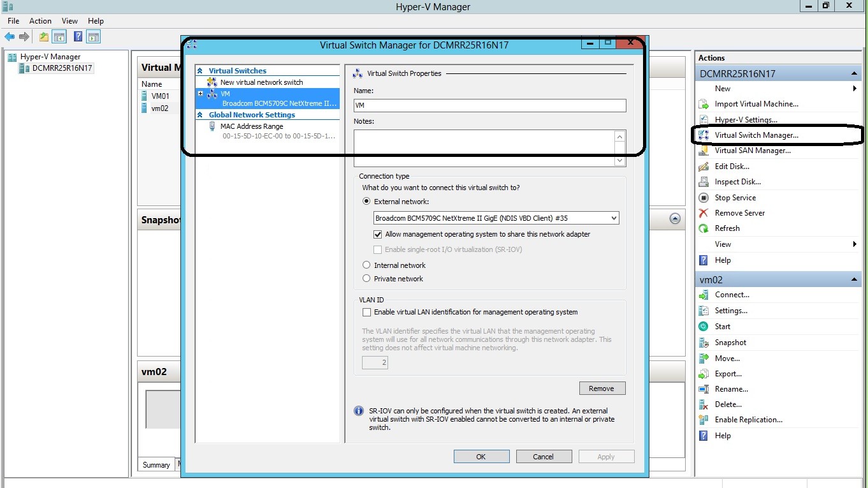
Task: Click the green Start power icon
Action: (704, 327)
